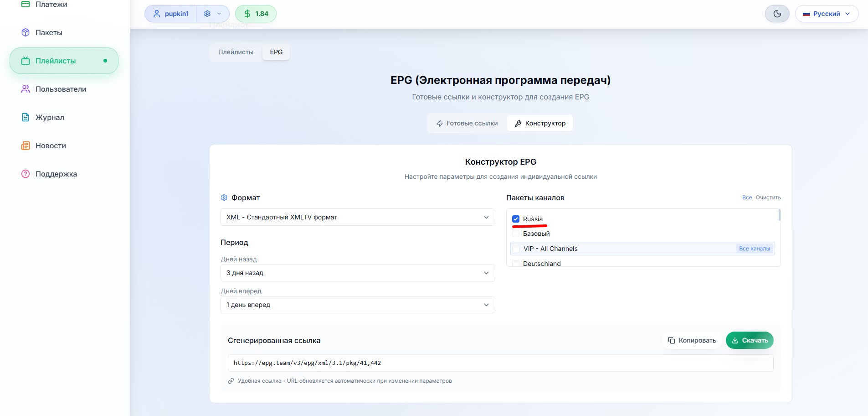This screenshot has height=416, width=868.
Task: Expand the Дней назад dropdown
Action: (357, 273)
